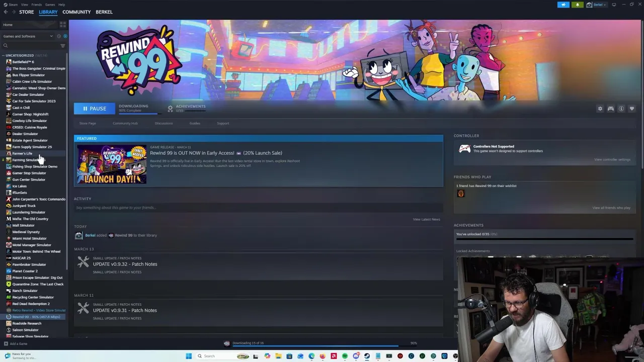The image size is (644, 362).
Task: Select Red Dead Redemption 2 in list
Action: click(31, 304)
